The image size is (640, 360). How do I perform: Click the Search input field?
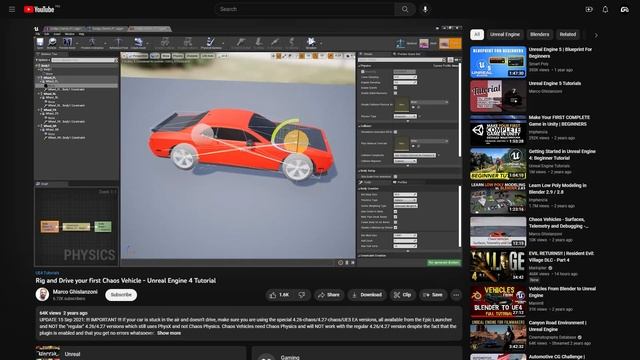(304, 9)
